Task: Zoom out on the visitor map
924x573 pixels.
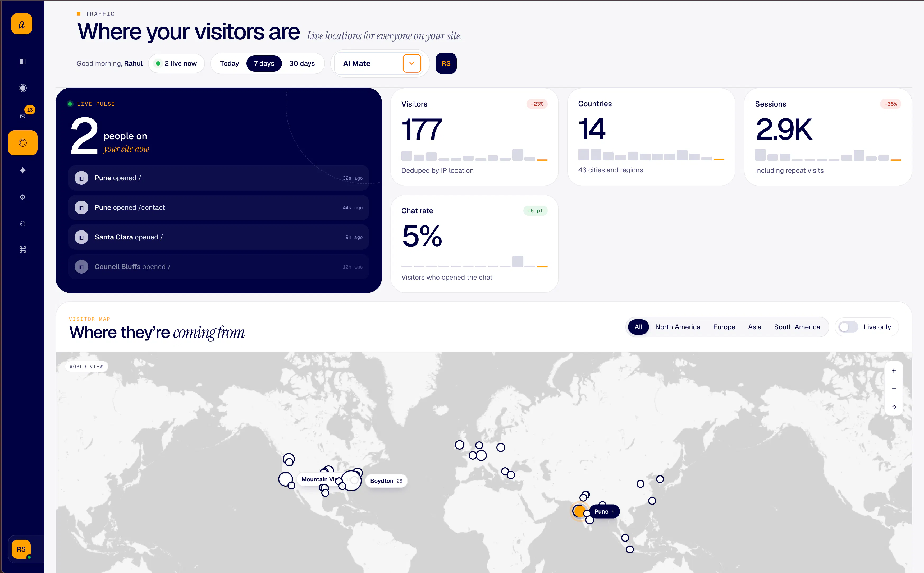Action: pyautogui.click(x=894, y=389)
